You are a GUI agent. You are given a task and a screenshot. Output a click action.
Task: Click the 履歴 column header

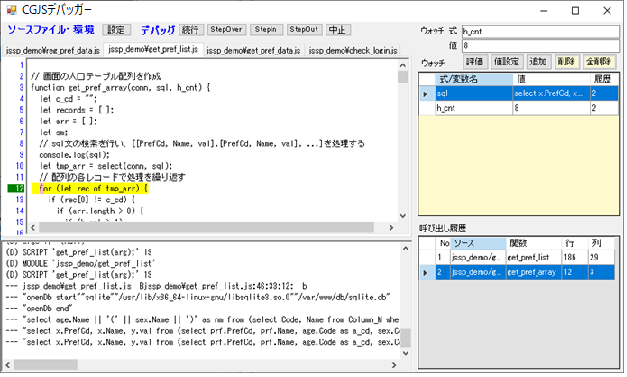[604, 79]
